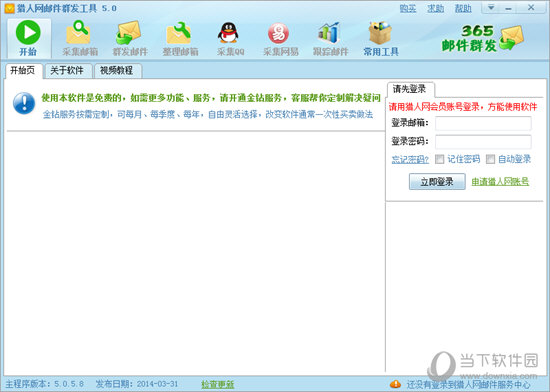Open the 整理邮箱 organizer tool
Image resolution: width=550 pixels, height=392 pixels.
[180, 38]
